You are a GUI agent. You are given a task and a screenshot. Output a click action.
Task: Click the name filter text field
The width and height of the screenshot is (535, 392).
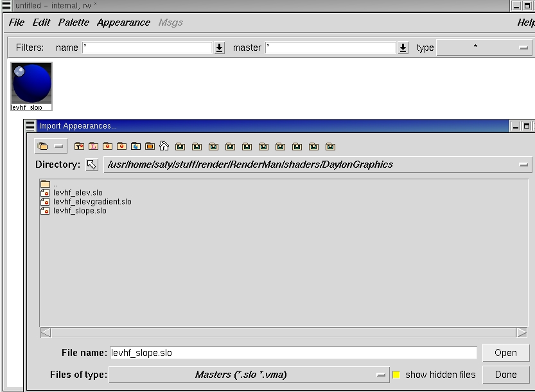[x=147, y=48]
